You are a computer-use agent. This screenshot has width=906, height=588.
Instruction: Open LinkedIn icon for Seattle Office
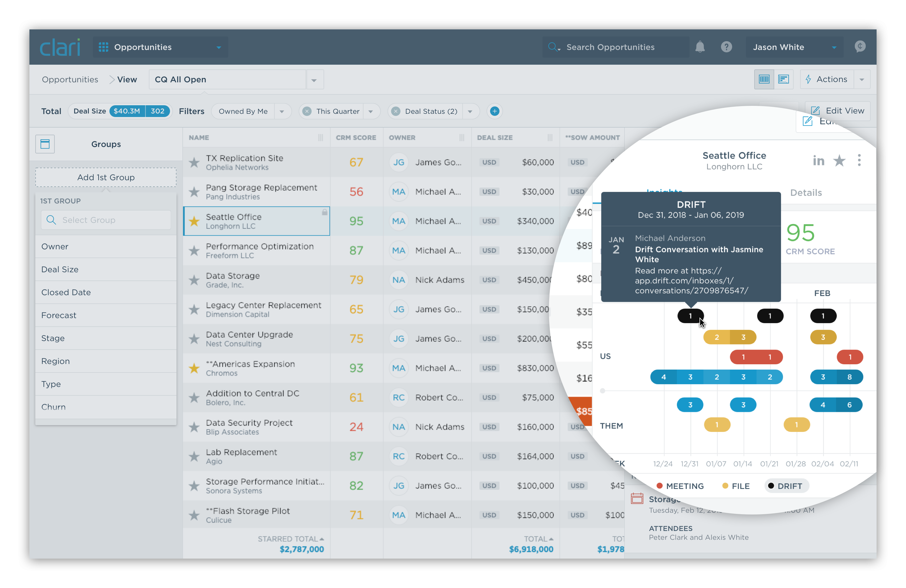click(818, 161)
